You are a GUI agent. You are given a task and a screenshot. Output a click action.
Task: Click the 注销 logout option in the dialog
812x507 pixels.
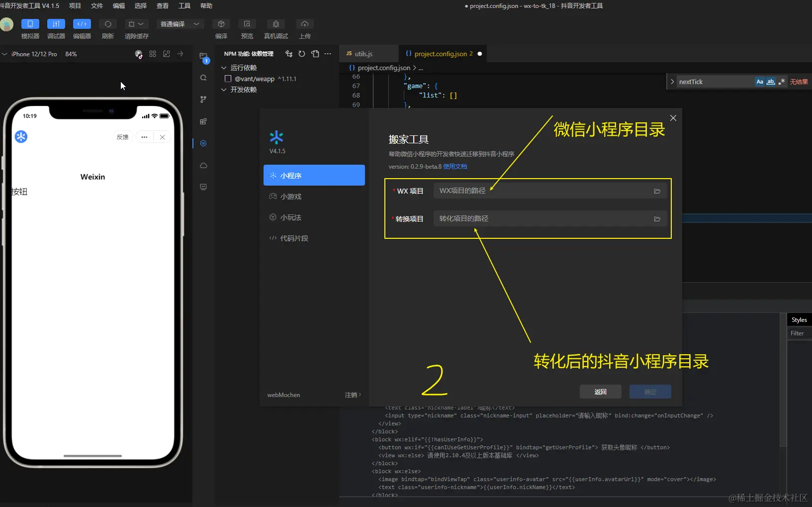[353, 395]
